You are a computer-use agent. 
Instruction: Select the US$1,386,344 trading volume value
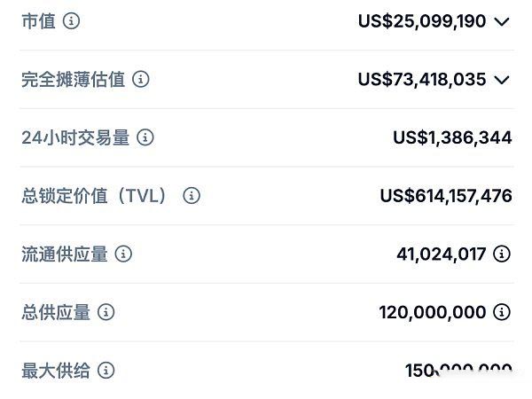[x=452, y=137]
